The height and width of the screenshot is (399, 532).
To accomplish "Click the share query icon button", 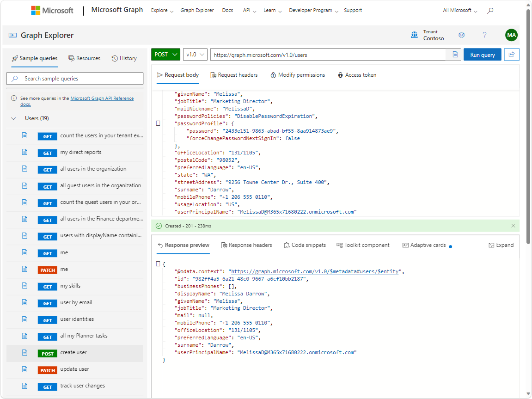I will [512, 54].
